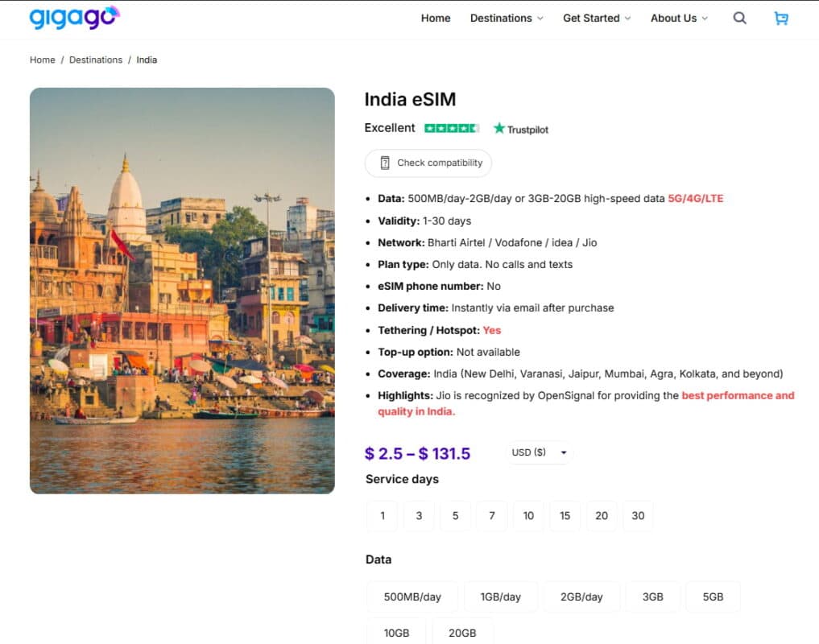Choose the 3GB data option

(x=653, y=597)
